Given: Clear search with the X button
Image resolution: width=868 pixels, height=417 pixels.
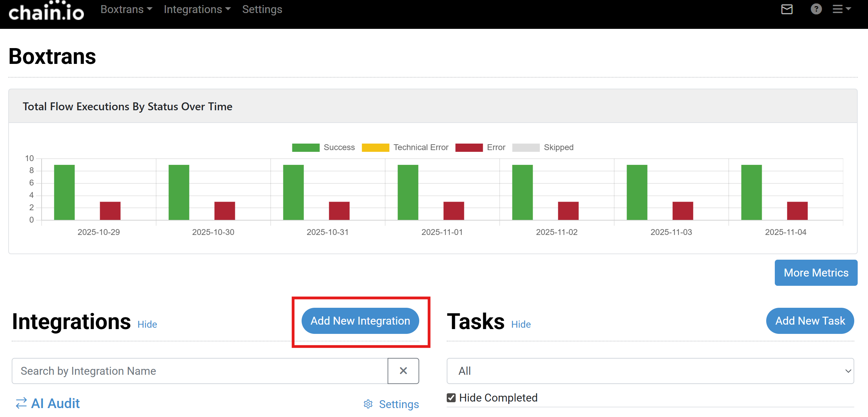Looking at the screenshot, I should pyautogui.click(x=403, y=371).
